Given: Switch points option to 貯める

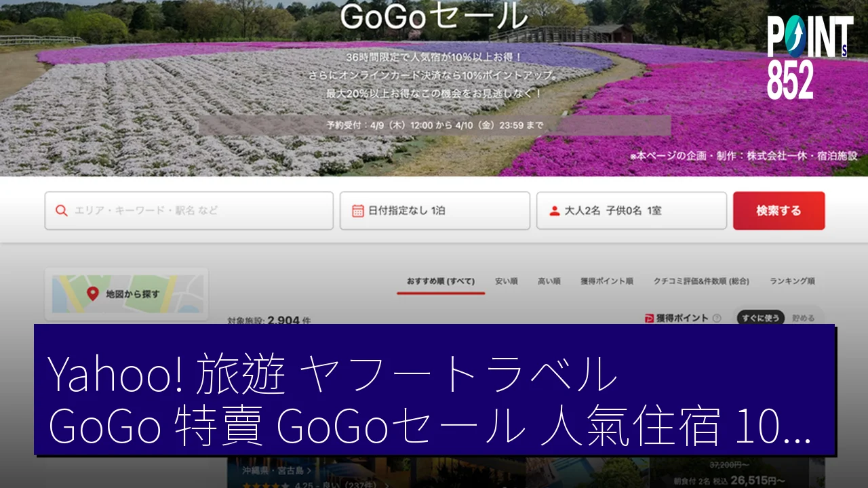Looking at the screenshot, I should [x=803, y=318].
